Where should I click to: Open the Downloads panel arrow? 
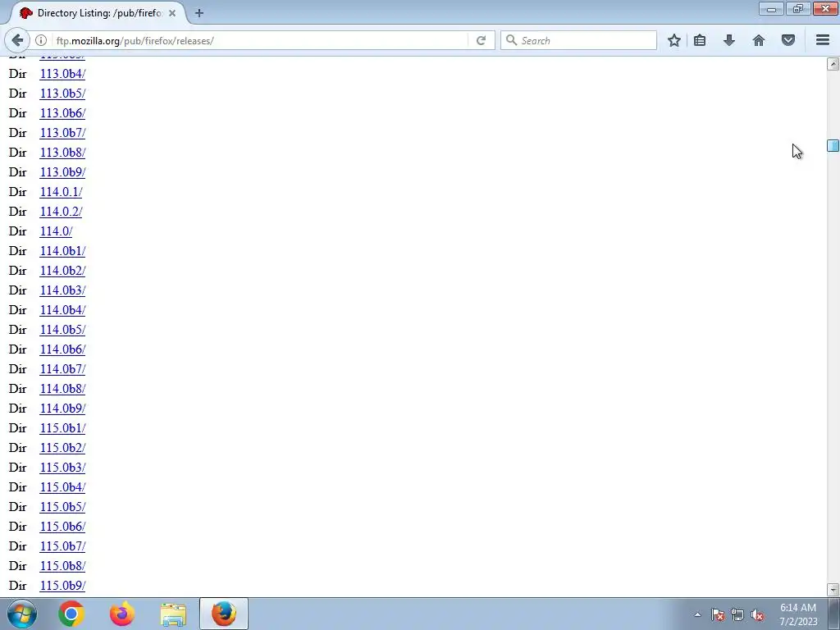(728, 40)
